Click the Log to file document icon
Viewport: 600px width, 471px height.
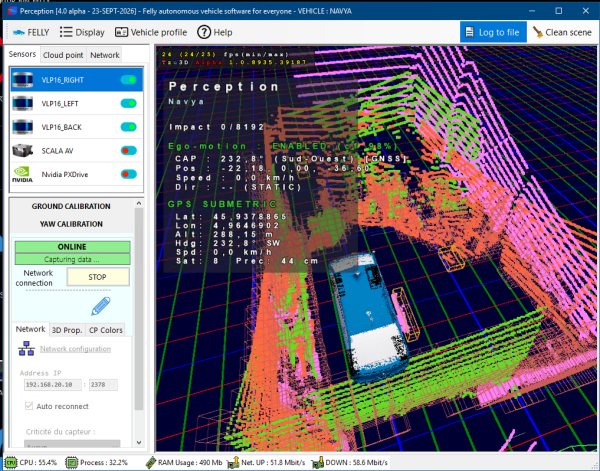tap(470, 32)
